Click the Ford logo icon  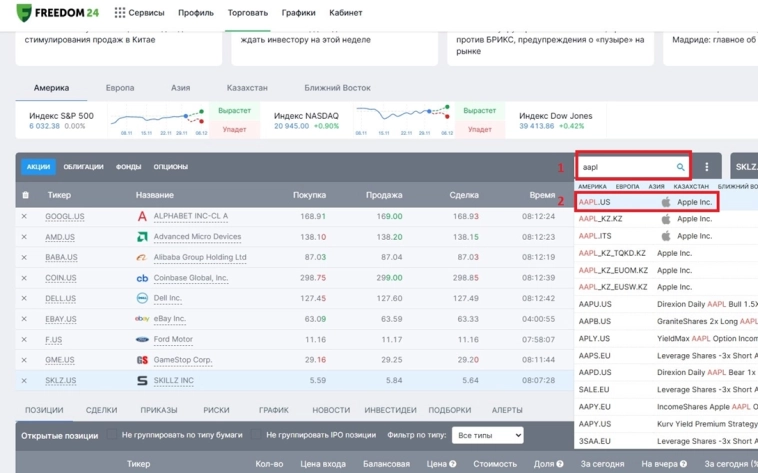coord(142,340)
